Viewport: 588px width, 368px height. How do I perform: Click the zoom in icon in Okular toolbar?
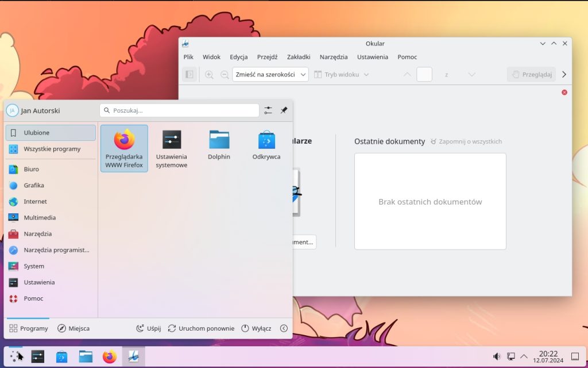click(x=209, y=75)
